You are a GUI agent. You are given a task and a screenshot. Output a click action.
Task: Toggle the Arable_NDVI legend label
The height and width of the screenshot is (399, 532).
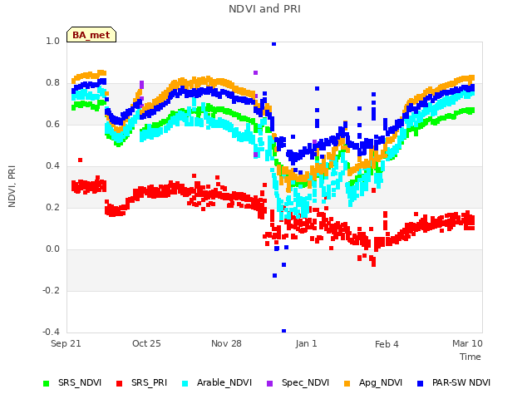click(x=224, y=382)
